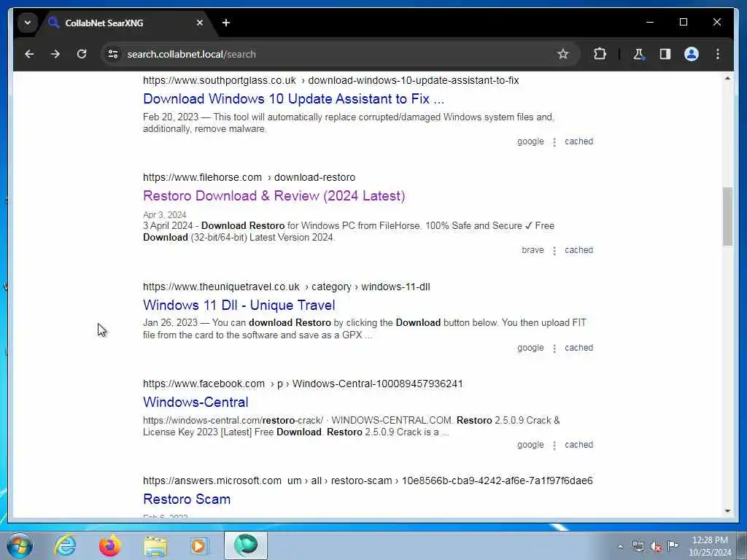Expand options menu for Unique Travel result
The image size is (747, 560).
[x=554, y=348]
